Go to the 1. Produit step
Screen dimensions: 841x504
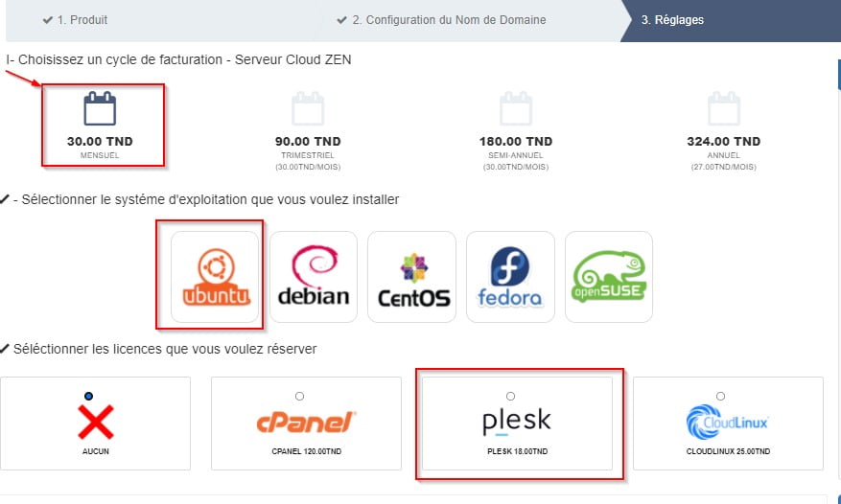tap(76, 19)
